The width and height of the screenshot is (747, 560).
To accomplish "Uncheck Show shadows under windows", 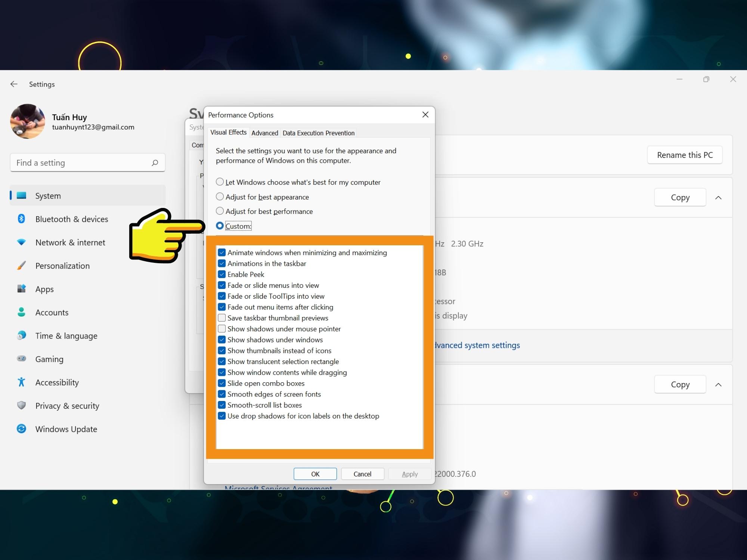I will [222, 339].
